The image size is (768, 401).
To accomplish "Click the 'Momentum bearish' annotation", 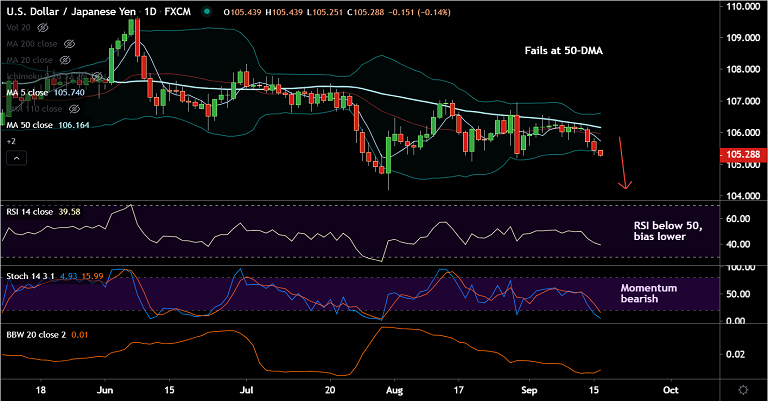I will click(648, 293).
